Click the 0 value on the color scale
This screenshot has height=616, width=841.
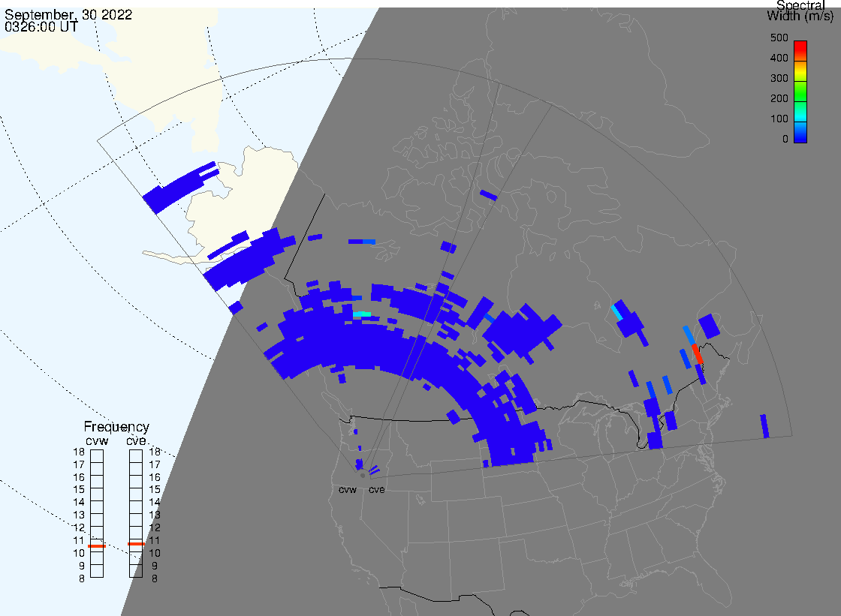coord(785,140)
